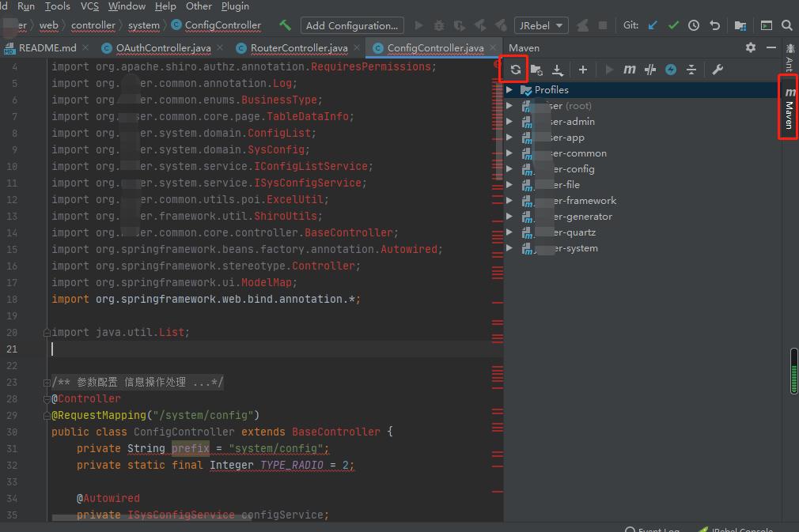Open Maven settings with the wrench icon
This screenshot has height=532, width=799.
click(x=718, y=70)
